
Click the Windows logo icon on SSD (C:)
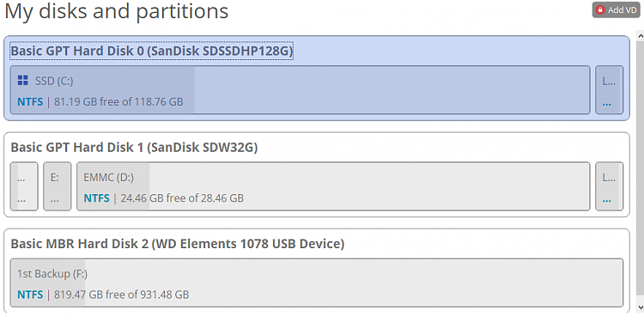pos(23,81)
